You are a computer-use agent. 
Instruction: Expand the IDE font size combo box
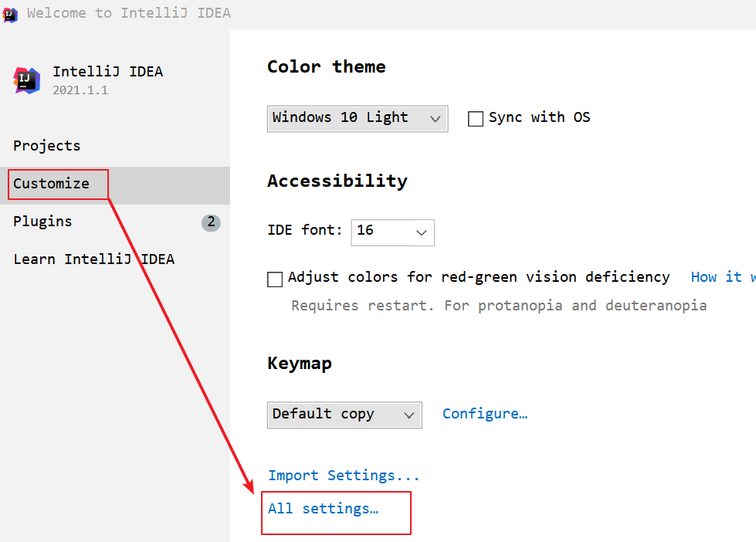click(x=392, y=232)
